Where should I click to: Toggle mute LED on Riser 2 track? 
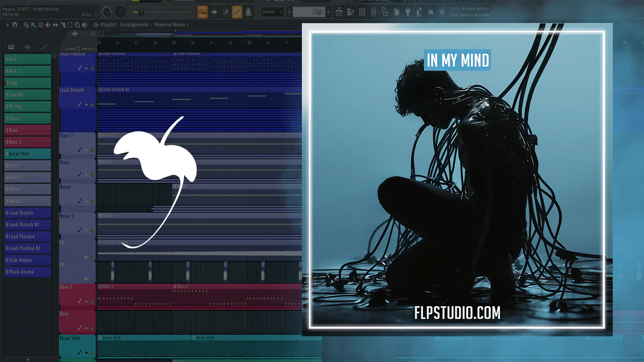[x=92, y=150]
